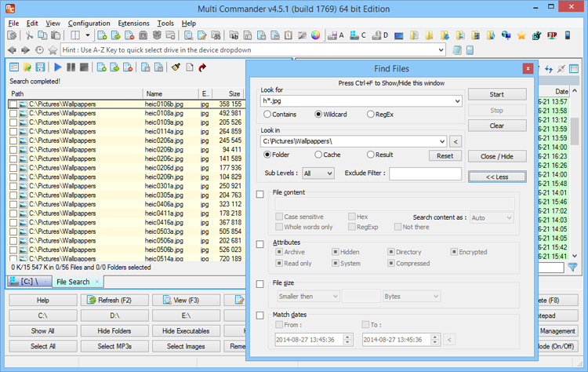Click the Start search button

click(497, 95)
